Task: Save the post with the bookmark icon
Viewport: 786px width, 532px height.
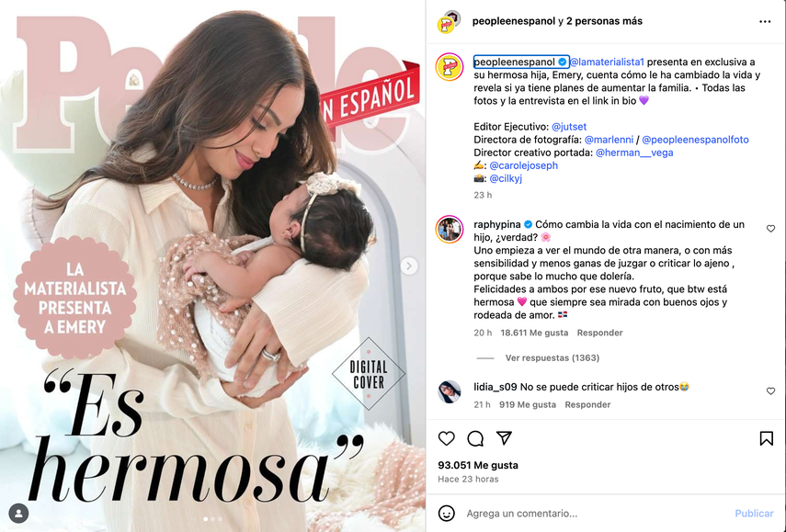Action: (x=766, y=438)
